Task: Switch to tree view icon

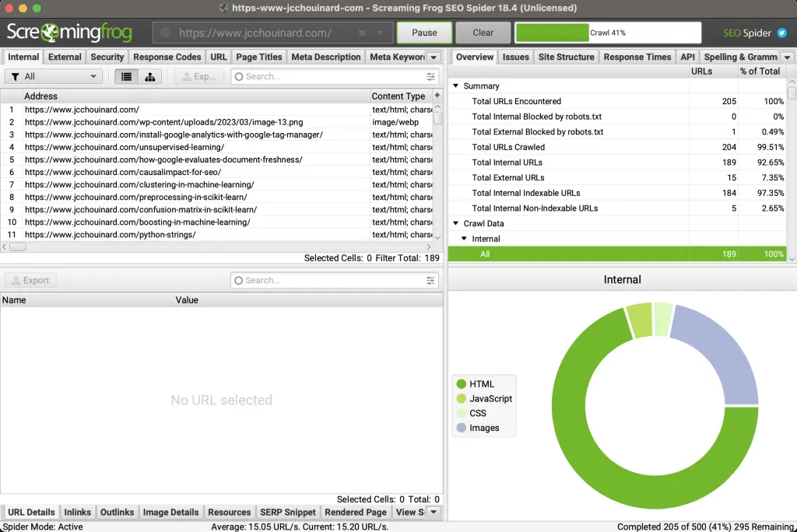Action: 150,77
